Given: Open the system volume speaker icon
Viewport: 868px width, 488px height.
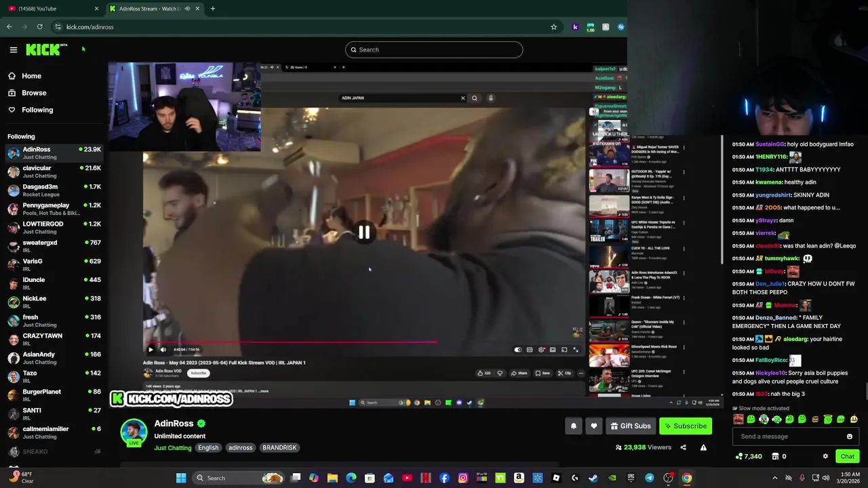Looking at the screenshot, I should point(825,478).
